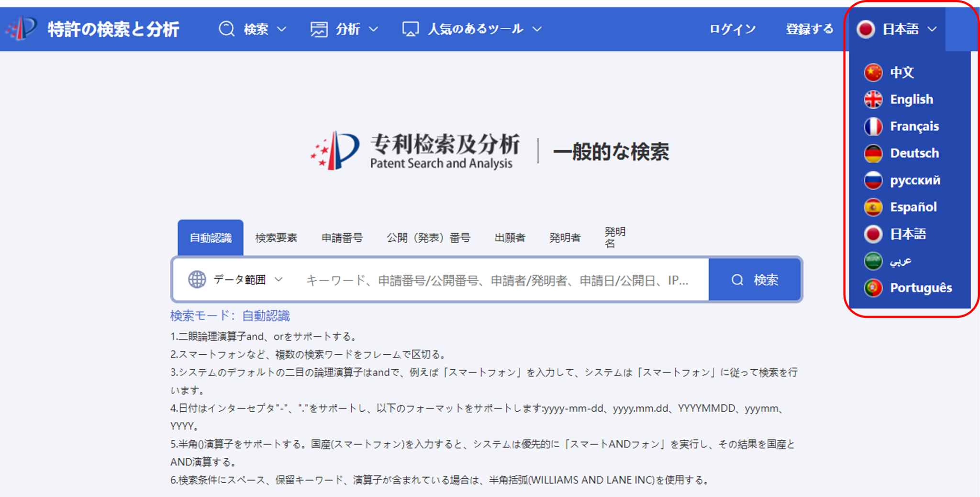Viewport: 980px width, 497px height.
Task: Select the French flag icon for Français
Action: pos(874,126)
